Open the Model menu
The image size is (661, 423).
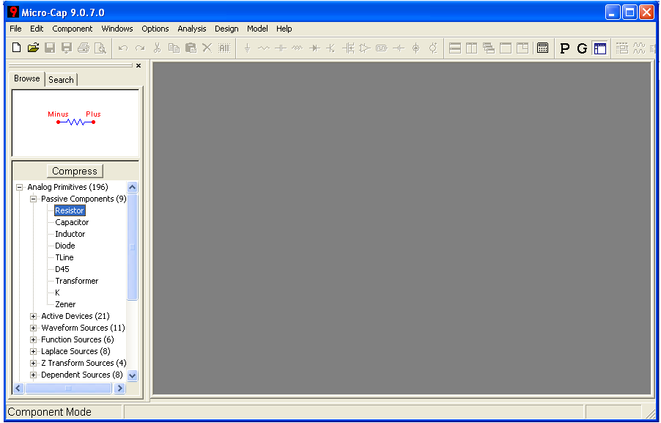257,29
